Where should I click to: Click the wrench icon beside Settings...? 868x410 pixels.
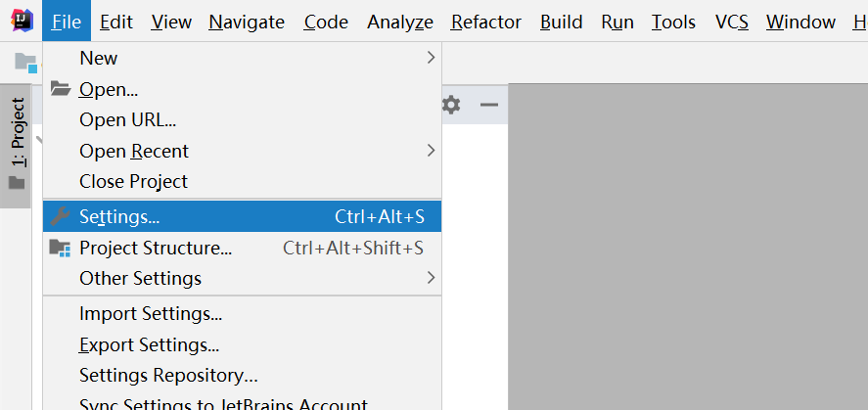pos(61,216)
